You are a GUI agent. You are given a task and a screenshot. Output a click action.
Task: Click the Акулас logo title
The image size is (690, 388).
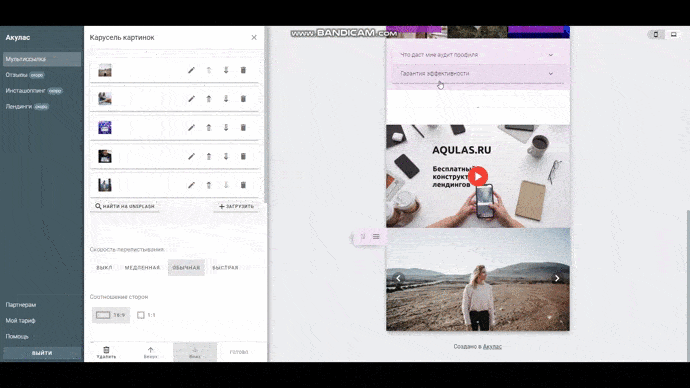(x=18, y=37)
